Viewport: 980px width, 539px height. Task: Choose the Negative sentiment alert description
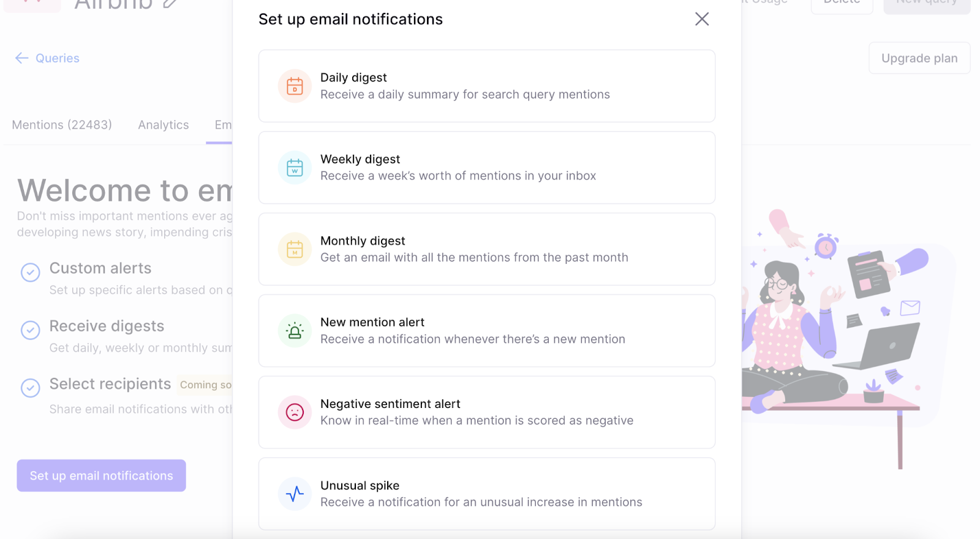coord(477,421)
